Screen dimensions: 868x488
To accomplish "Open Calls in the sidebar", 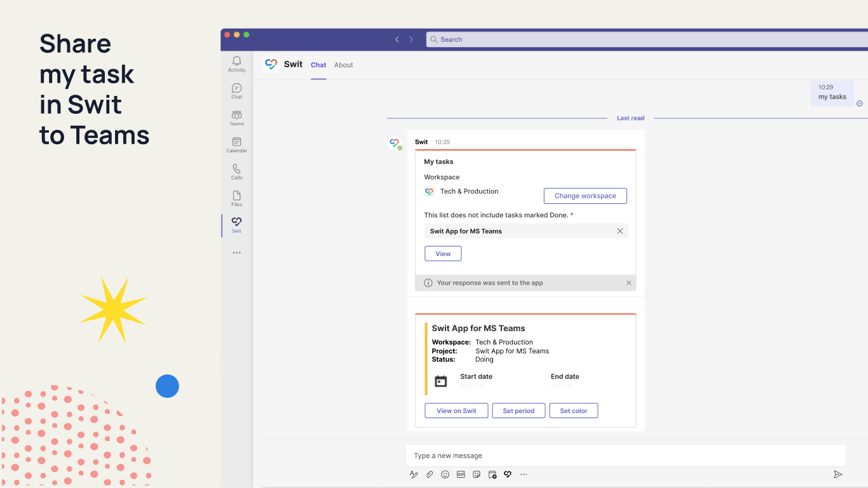I will pos(236,172).
